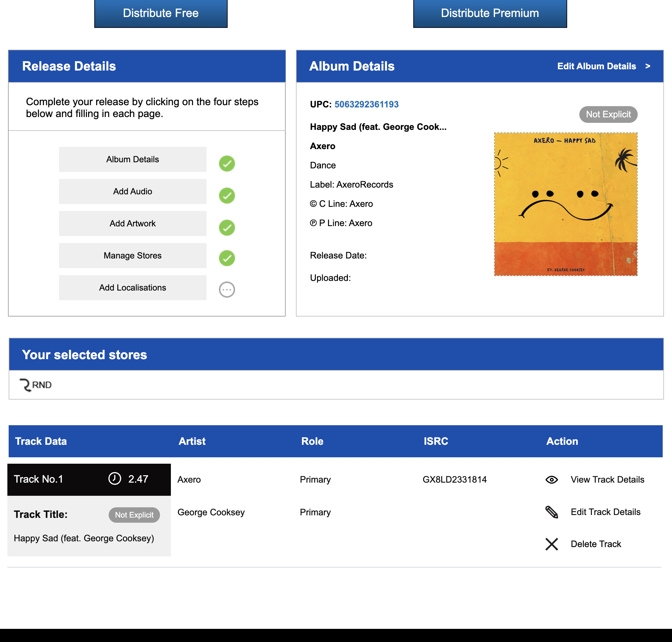Click the Not Explicit badge in Album Details
Viewport: 672px width, 642px height.
[608, 114]
